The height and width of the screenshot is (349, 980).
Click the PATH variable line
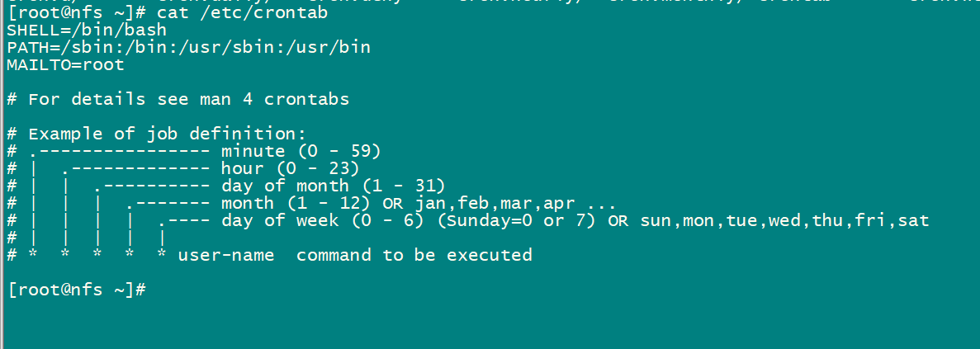(189, 48)
